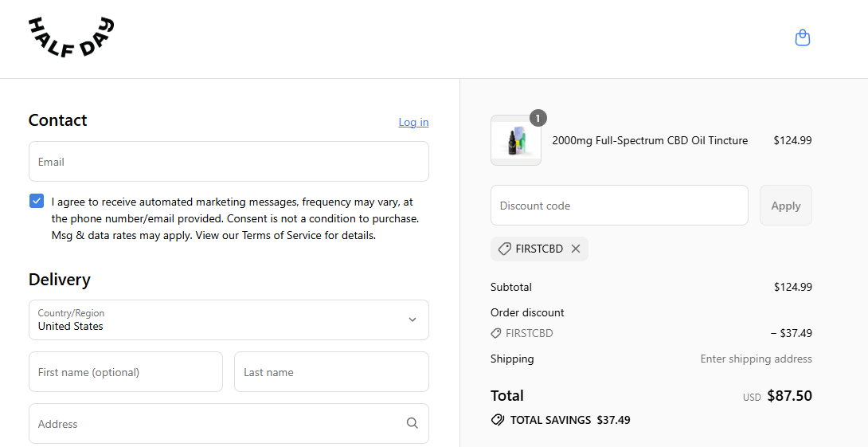Screen dimensions: 868x447
Task: Click the − $37.49 discount amount
Action: coord(791,333)
